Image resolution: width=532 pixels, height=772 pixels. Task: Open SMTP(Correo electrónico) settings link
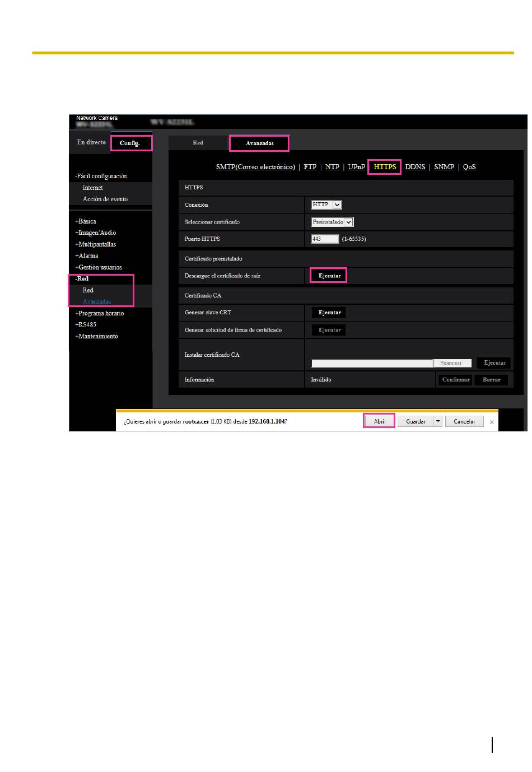tap(255, 167)
